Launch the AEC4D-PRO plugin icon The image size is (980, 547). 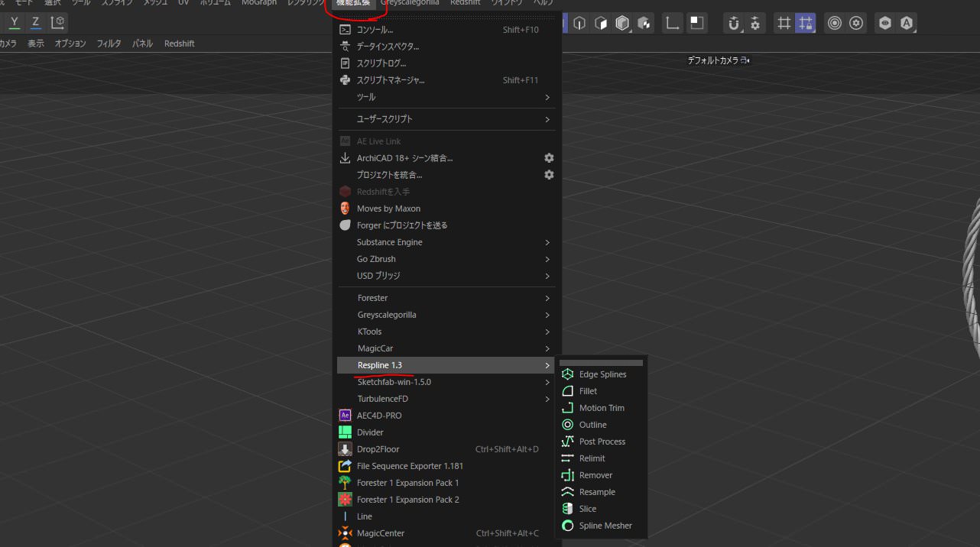click(x=345, y=416)
